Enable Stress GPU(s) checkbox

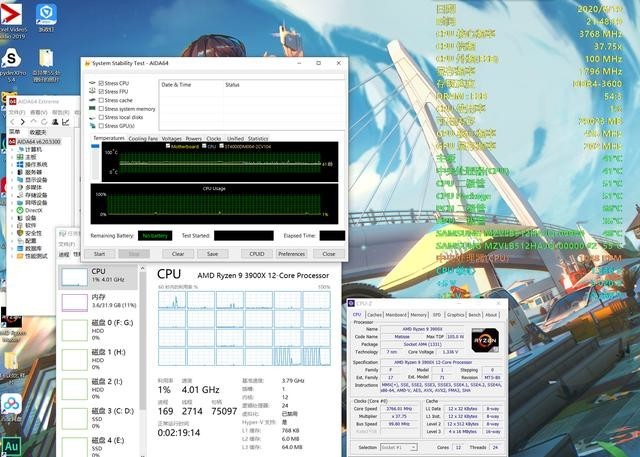(101, 126)
